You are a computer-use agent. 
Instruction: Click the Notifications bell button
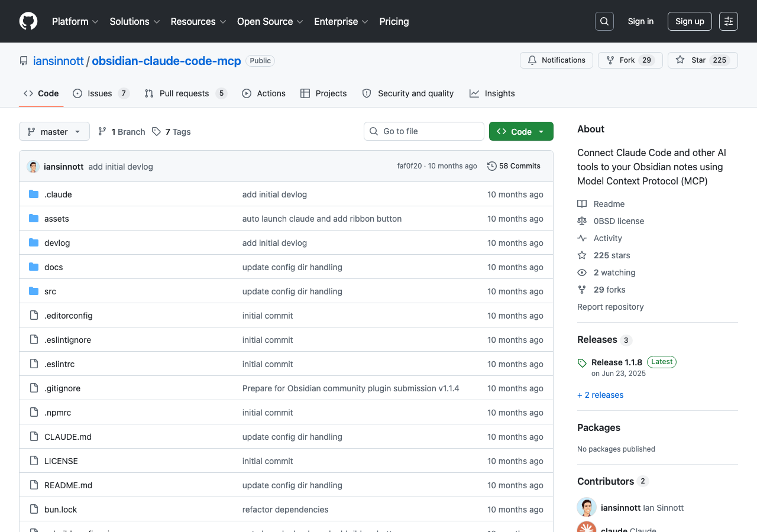pyautogui.click(x=556, y=60)
